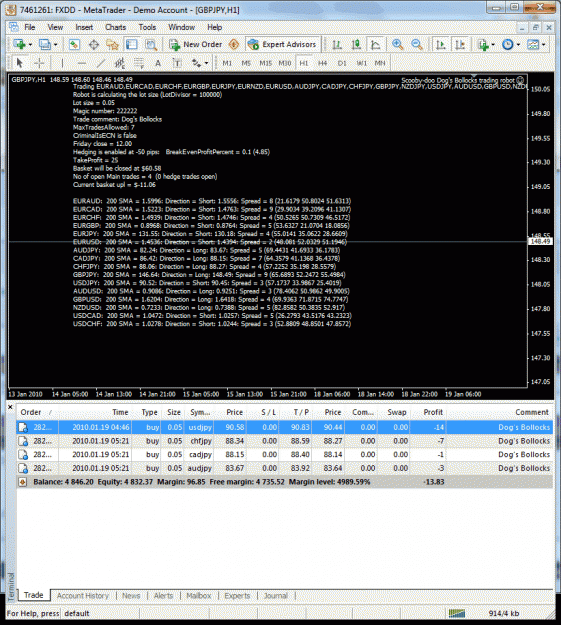Switch chart to M1 timeframe
561x625 pixels.
(x=227, y=63)
